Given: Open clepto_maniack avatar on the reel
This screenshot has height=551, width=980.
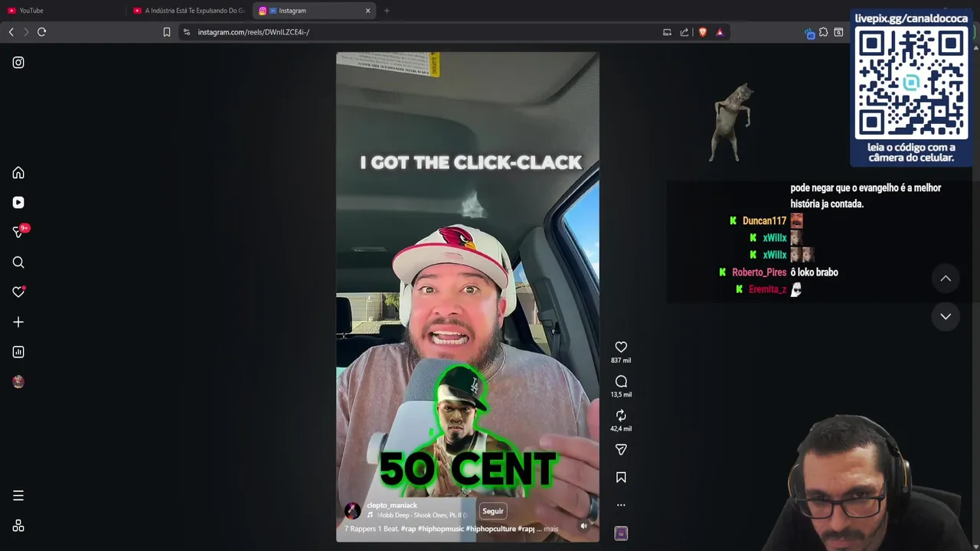Looking at the screenshot, I should pos(352,510).
